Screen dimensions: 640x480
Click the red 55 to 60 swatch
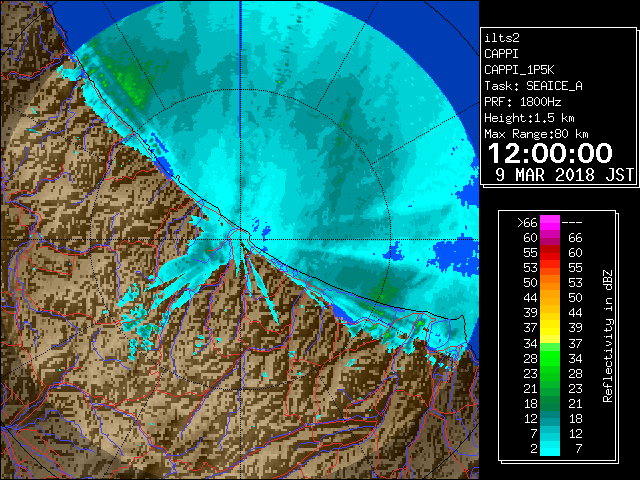pos(550,253)
